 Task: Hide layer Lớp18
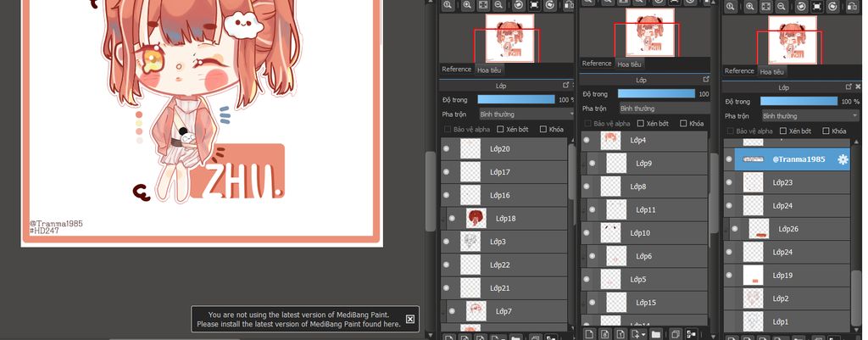coord(453,218)
